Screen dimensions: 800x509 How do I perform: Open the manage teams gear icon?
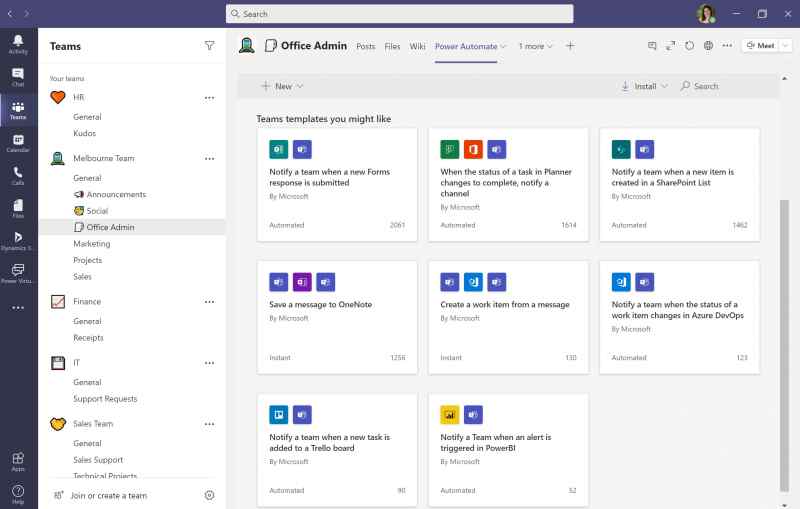[x=209, y=495]
